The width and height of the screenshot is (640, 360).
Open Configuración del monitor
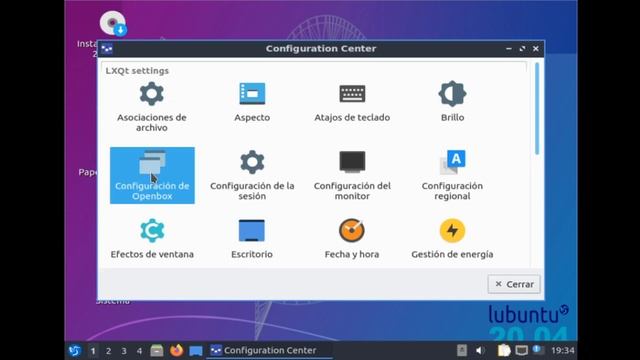pos(352,176)
